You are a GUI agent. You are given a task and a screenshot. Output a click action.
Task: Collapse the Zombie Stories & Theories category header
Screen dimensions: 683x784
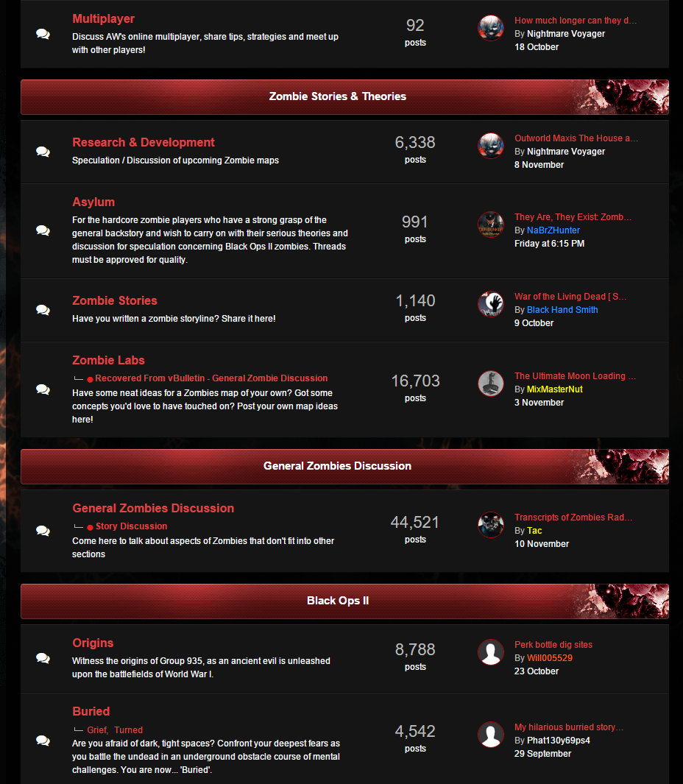pos(344,96)
